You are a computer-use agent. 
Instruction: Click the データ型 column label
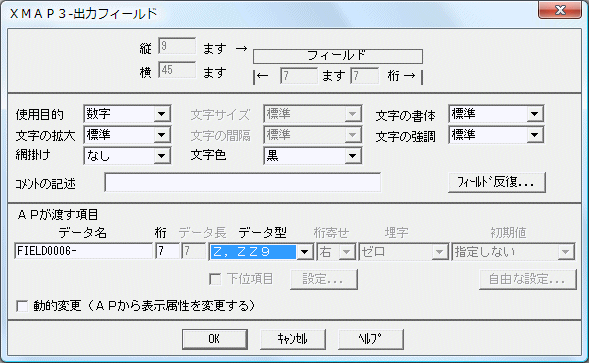click(x=263, y=233)
